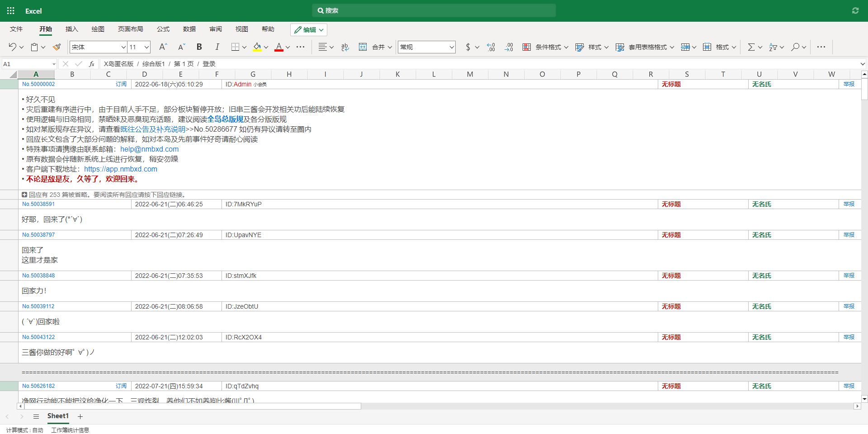This screenshot has height=434, width=868.
Task: Switch to the 审阅 tab
Action: point(216,29)
